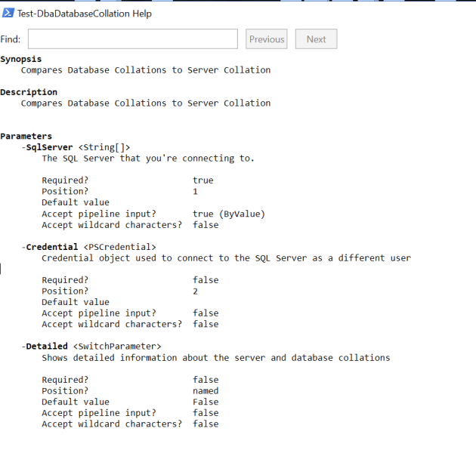Click the 'Shows detailed information' description line
This screenshot has width=476, height=450.
pyautogui.click(x=215, y=358)
